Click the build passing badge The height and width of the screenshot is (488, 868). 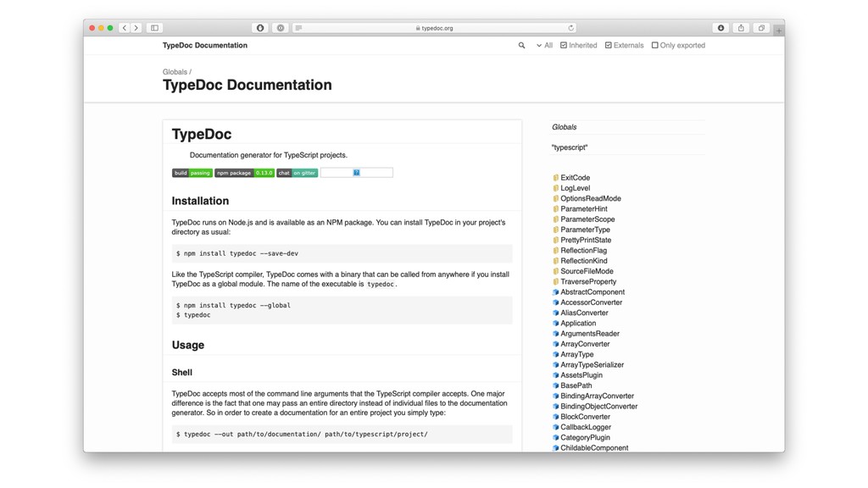tap(192, 173)
